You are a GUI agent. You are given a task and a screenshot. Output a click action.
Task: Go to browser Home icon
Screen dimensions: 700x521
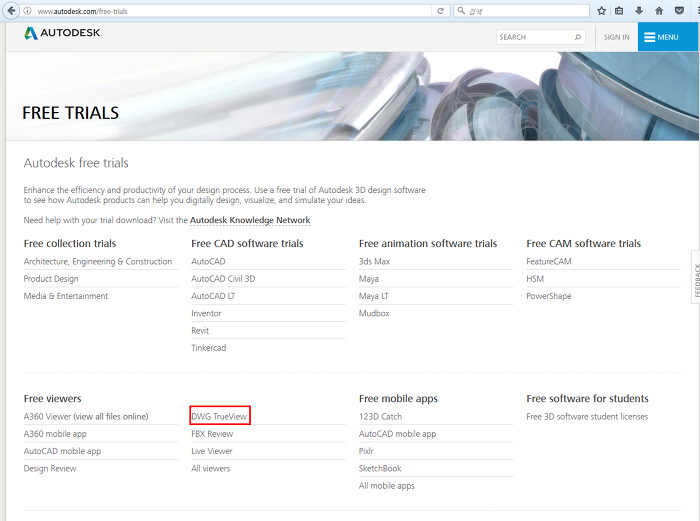click(659, 11)
